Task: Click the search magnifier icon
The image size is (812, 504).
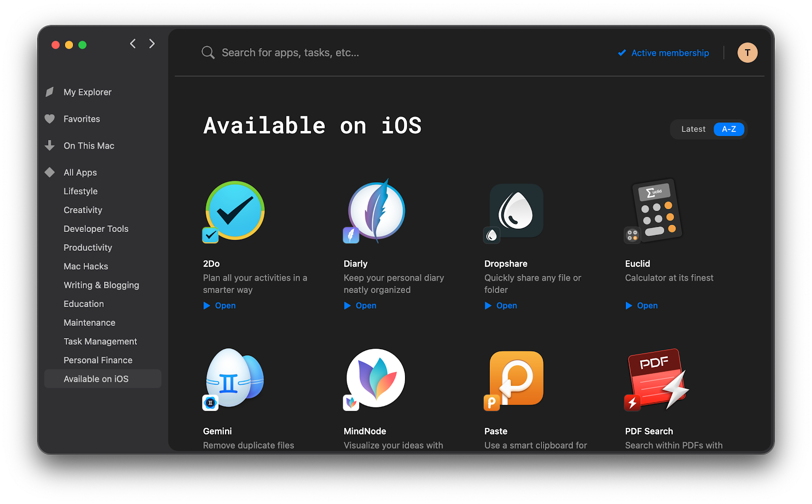Action: [208, 52]
